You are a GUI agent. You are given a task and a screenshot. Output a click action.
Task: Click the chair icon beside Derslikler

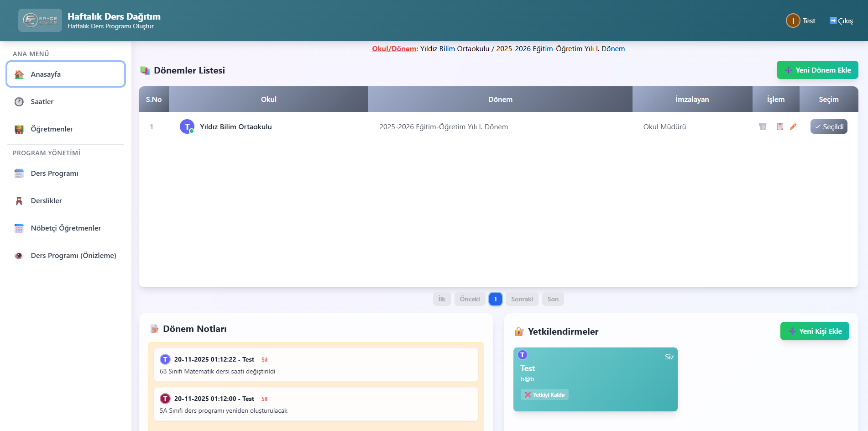click(19, 201)
